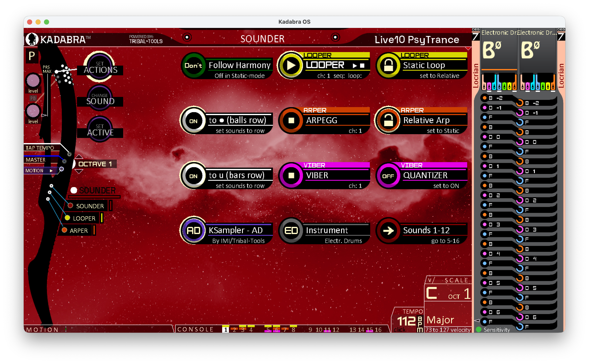The height and width of the screenshot is (364, 589).
Task: Click the LOOPER play icon
Action: tap(291, 65)
